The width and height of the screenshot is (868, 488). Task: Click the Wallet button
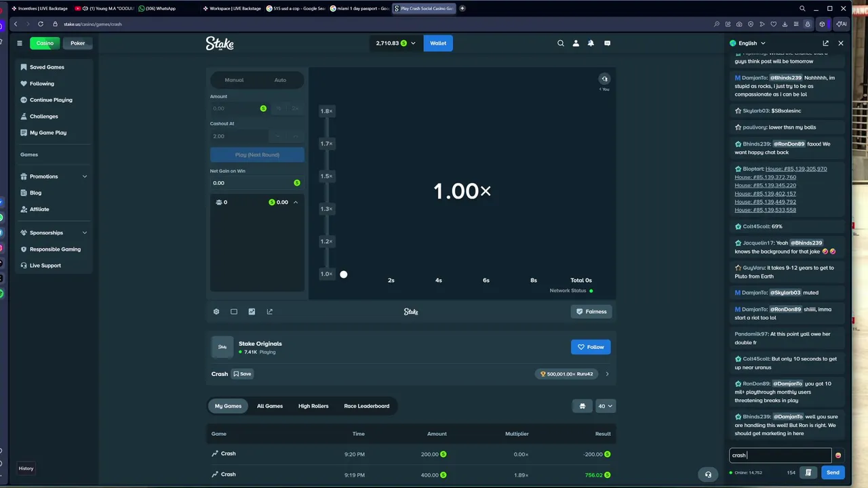point(438,43)
